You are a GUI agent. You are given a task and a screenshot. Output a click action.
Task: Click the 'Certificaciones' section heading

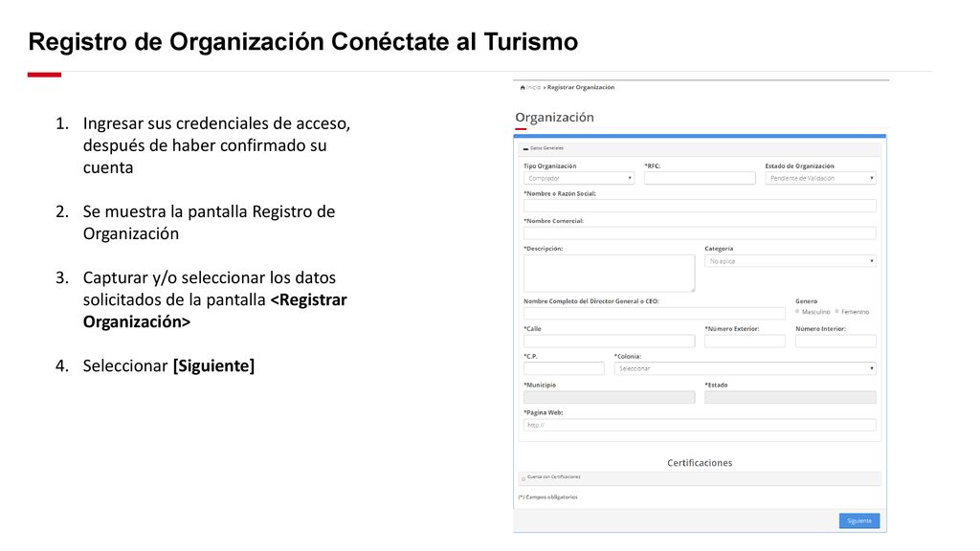[x=700, y=463]
